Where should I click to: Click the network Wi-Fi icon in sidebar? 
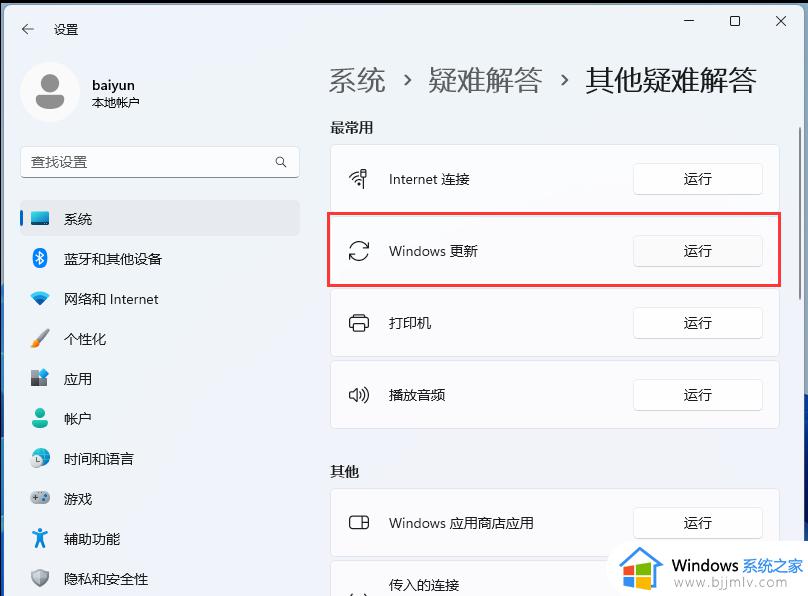(40, 298)
